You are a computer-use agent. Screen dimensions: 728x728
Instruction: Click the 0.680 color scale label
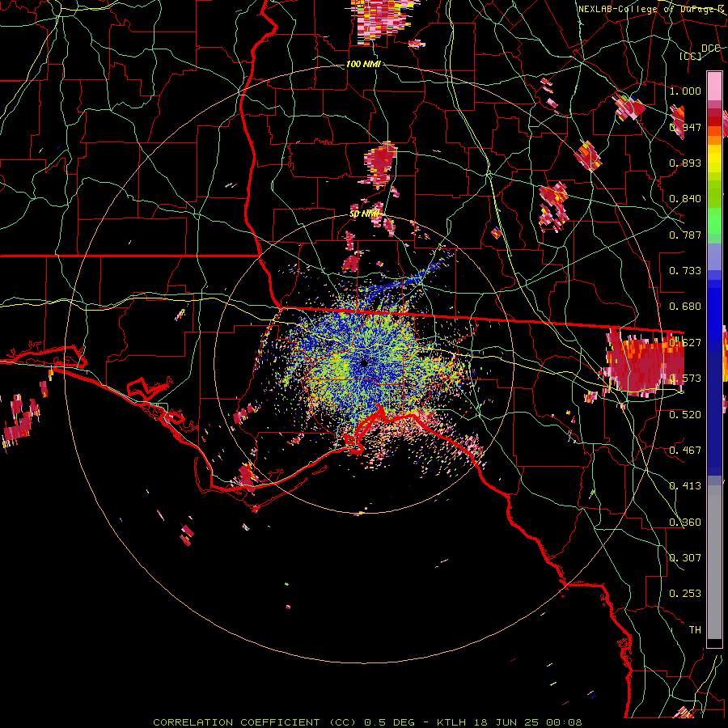coord(685,307)
